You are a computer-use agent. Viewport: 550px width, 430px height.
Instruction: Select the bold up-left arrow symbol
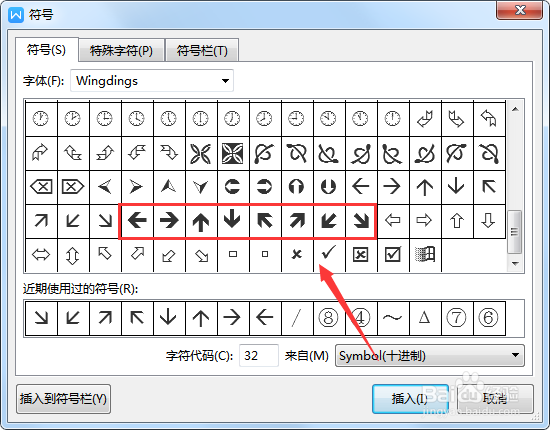265,221
